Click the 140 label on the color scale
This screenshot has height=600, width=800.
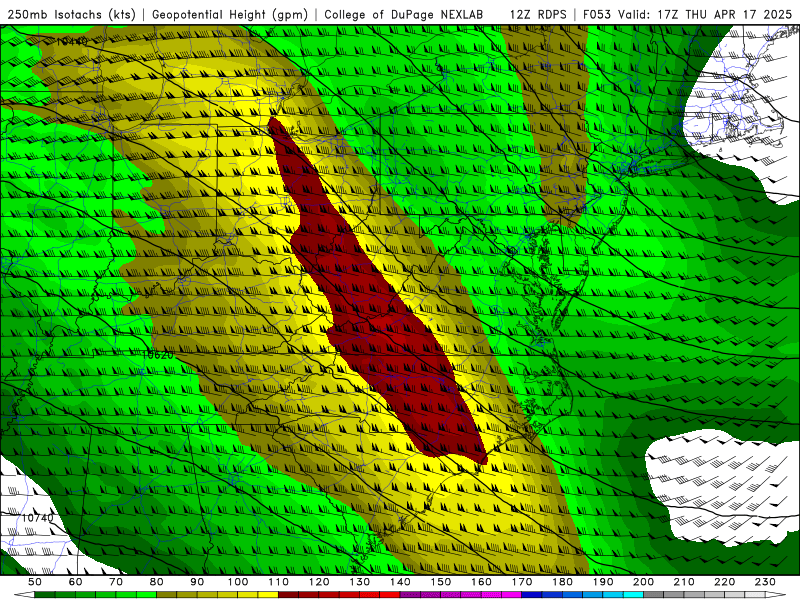coord(401,582)
